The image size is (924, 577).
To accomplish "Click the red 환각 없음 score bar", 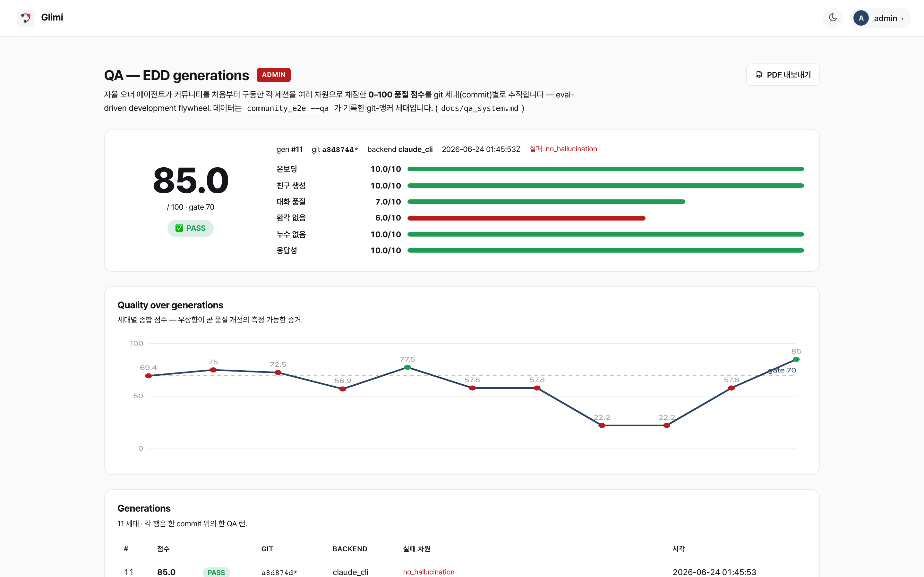I will [x=526, y=218].
